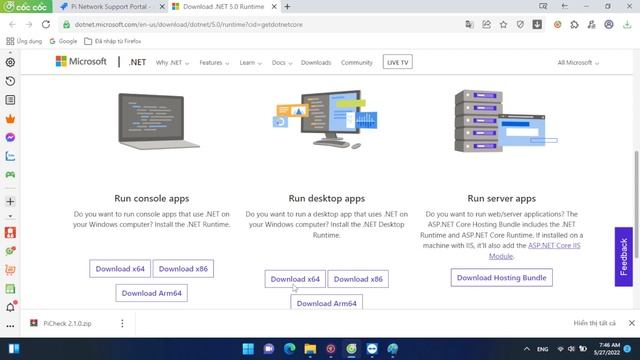Screen dimensions: 640x360
Task: Go back to previous page
Action: coord(12,24)
